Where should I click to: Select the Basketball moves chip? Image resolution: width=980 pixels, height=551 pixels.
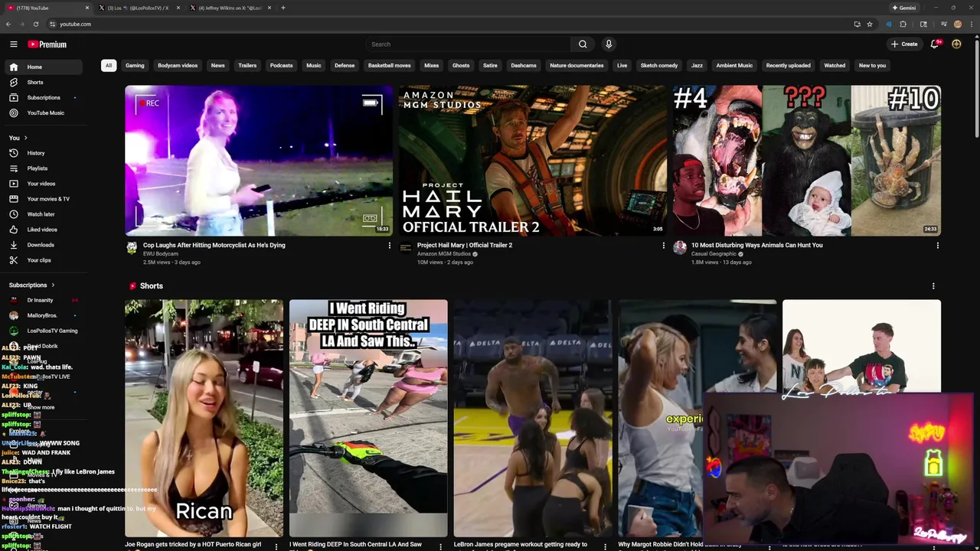(x=389, y=66)
